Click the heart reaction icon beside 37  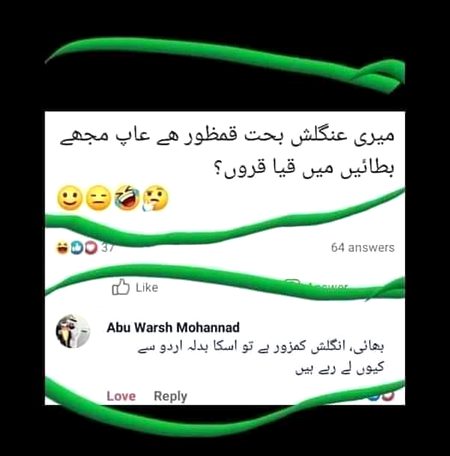click(91, 248)
